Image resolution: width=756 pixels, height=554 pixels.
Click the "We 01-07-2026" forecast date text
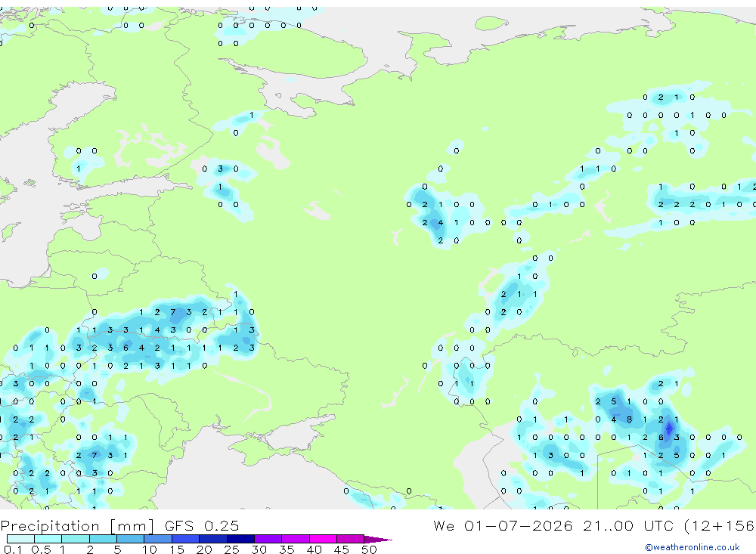[503, 525]
